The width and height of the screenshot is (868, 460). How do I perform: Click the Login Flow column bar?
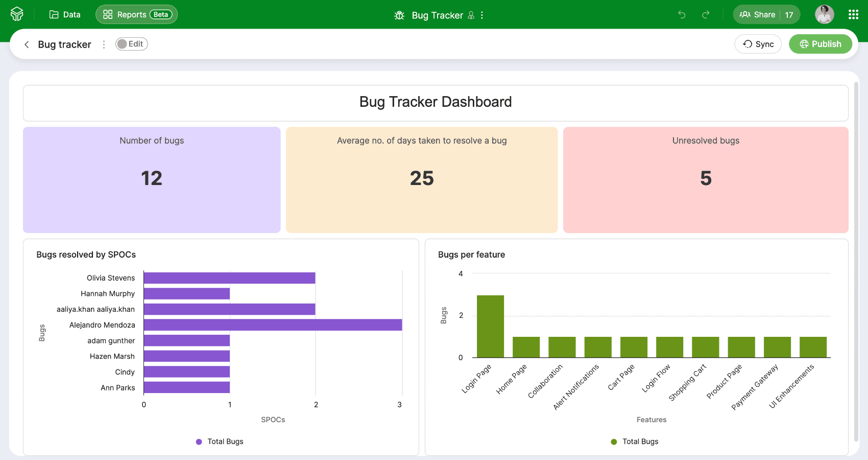coord(670,347)
